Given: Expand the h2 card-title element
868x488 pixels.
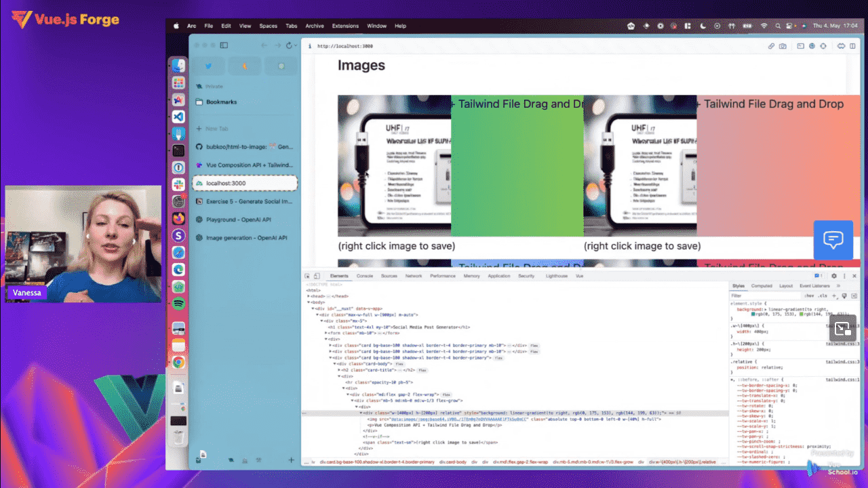Looking at the screenshot, I should tap(340, 370).
